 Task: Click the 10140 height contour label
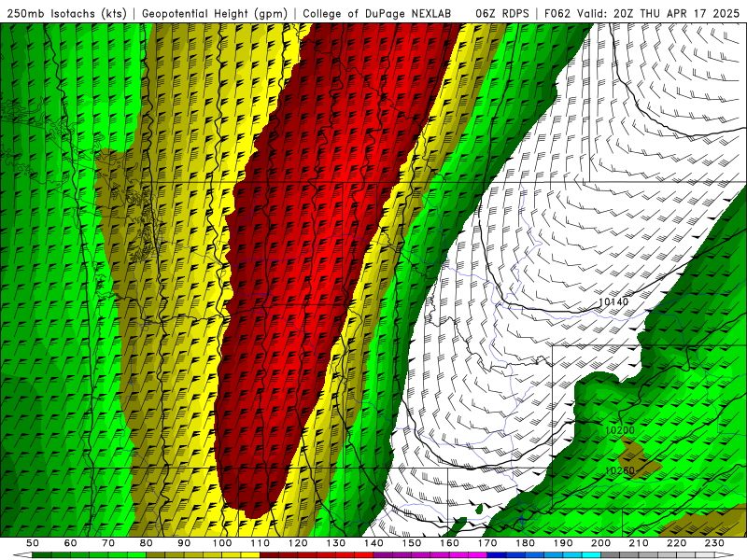pyautogui.click(x=613, y=301)
